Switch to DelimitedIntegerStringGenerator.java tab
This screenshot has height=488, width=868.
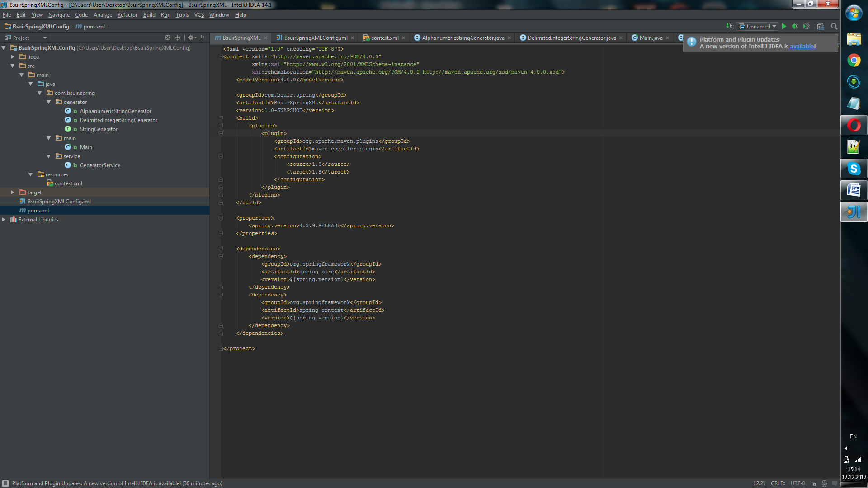point(571,38)
